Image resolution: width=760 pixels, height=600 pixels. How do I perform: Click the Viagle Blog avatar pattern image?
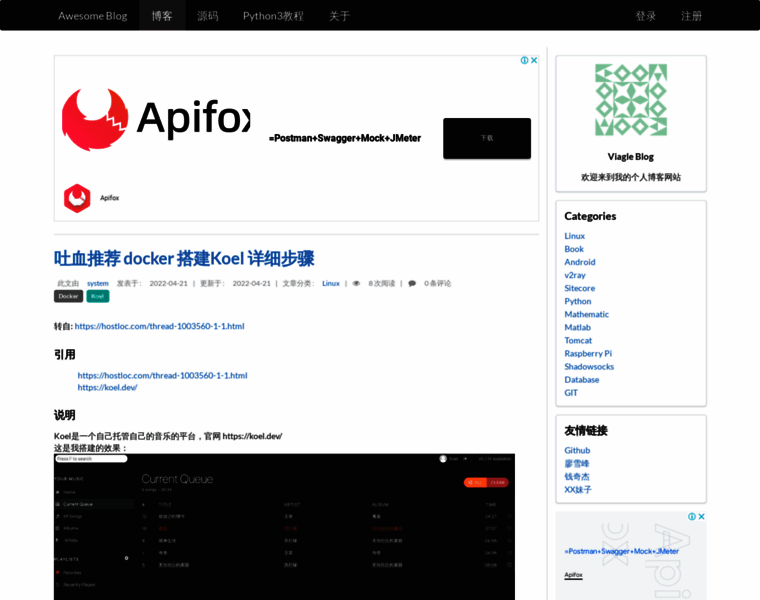(x=631, y=100)
